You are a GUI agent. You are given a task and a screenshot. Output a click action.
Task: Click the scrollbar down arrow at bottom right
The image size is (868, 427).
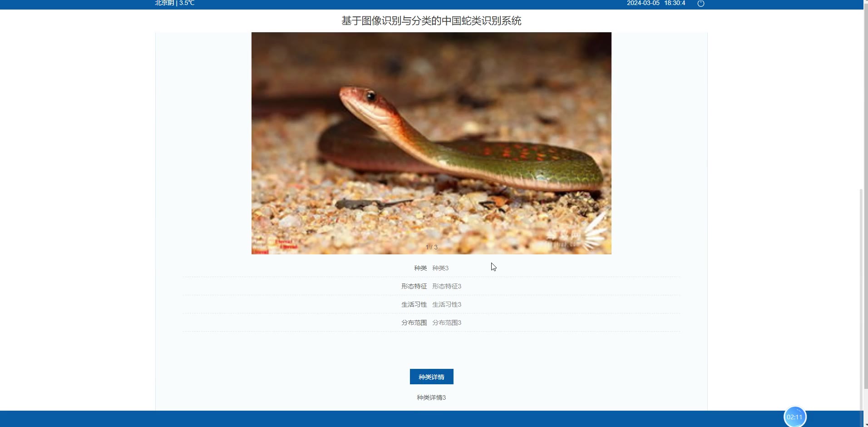point(865,425)
